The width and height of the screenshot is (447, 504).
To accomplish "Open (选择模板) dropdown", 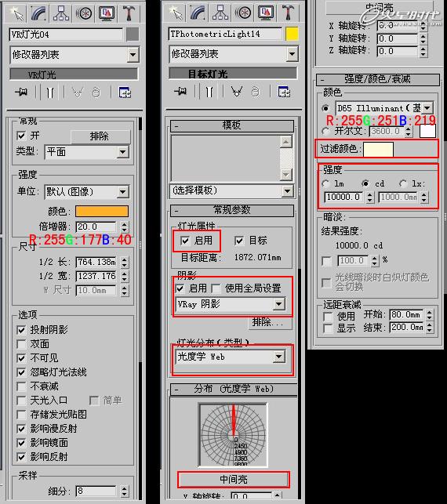I will click(231, 190).
